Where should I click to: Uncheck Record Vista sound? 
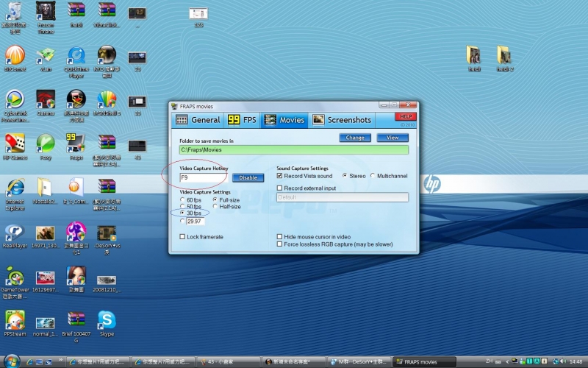pyautogui.click(x=280, y=176)
